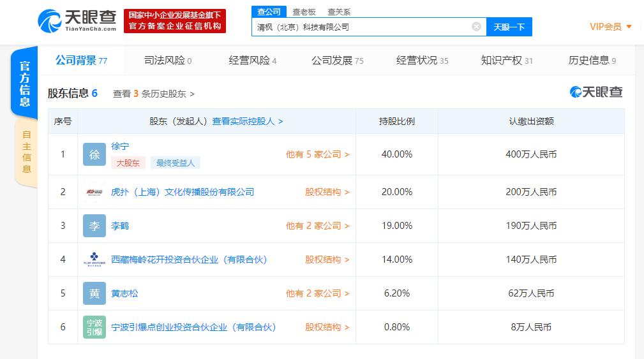Viewport: 644px width, 359px height.
Task: View the 3 条历史股东 link
Action: pyautogui.click(x=154, y=94)
